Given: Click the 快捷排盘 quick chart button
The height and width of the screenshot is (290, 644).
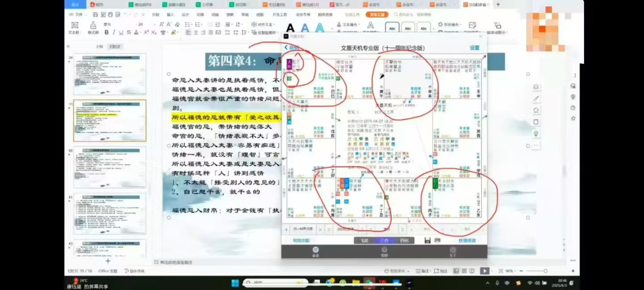Looking at the screenshot, I should pos(467,240).
